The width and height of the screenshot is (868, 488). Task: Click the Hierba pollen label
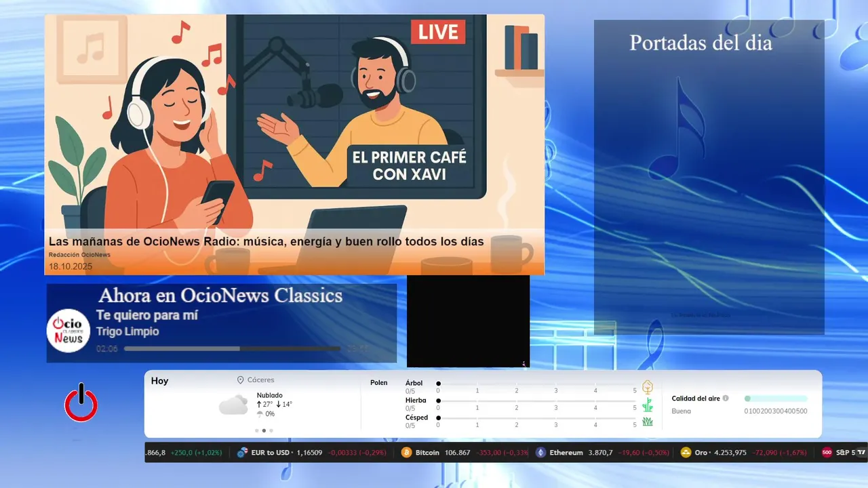click(x=416, y=401)
